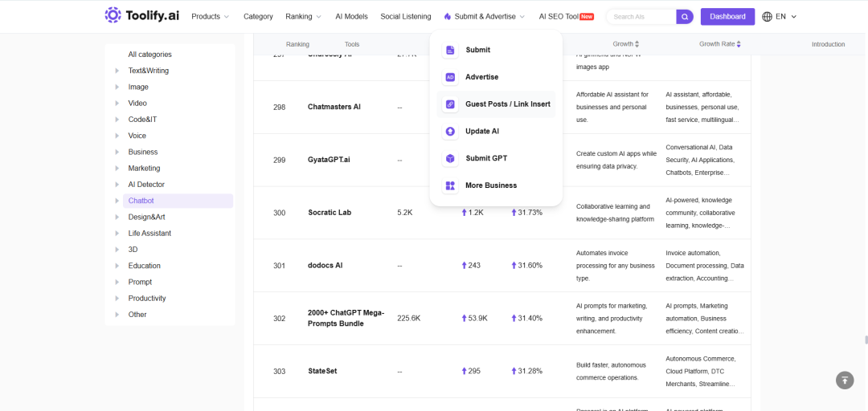The height and width of the screenshot is (411, 868).
Task: Open the EN language dropdown
Action: point(785,17)
